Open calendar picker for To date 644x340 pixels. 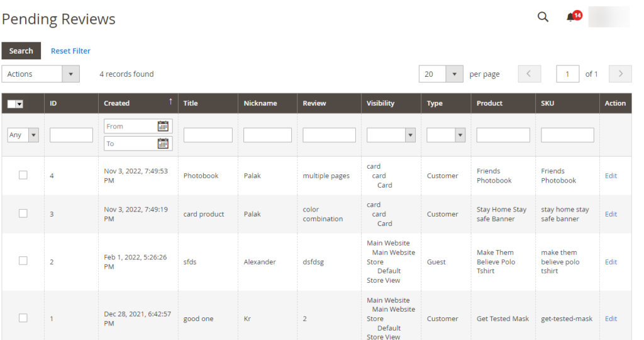click(163, 144)
